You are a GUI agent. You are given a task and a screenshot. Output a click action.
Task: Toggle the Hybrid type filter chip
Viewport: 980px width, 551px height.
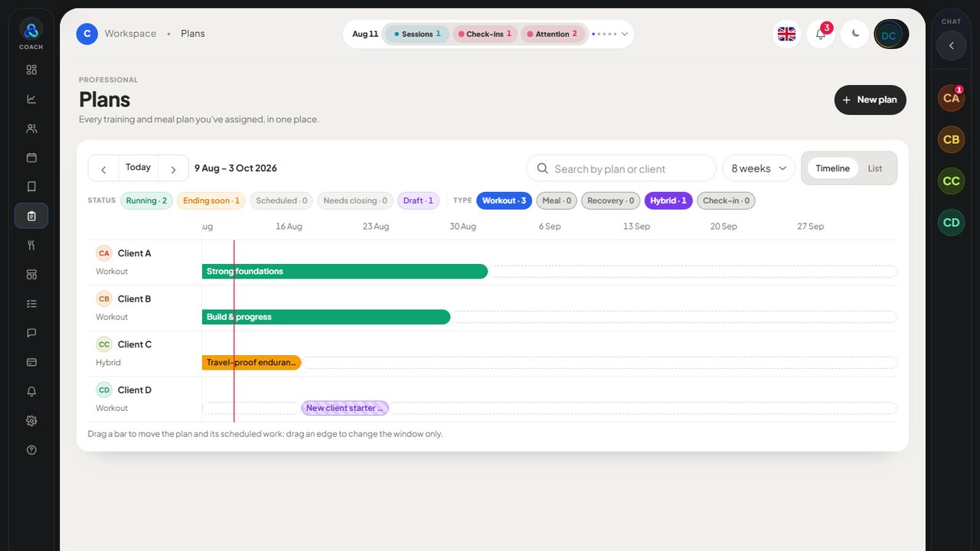[x=668, y=201]
